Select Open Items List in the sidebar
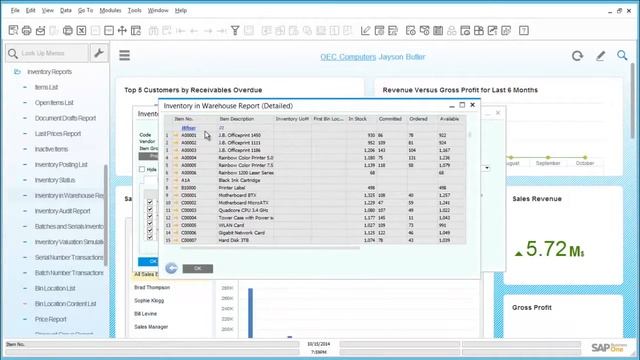 click(x=54, y=103)
